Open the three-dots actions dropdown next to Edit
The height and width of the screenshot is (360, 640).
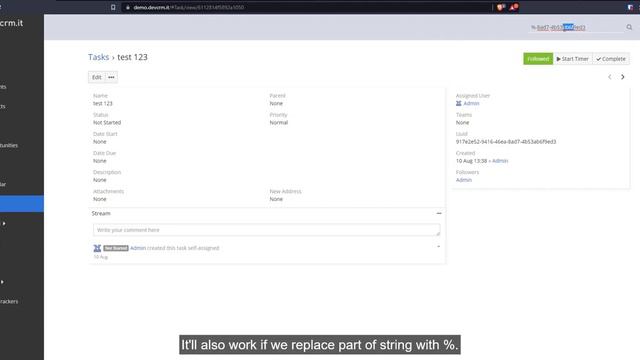[111, 77]
